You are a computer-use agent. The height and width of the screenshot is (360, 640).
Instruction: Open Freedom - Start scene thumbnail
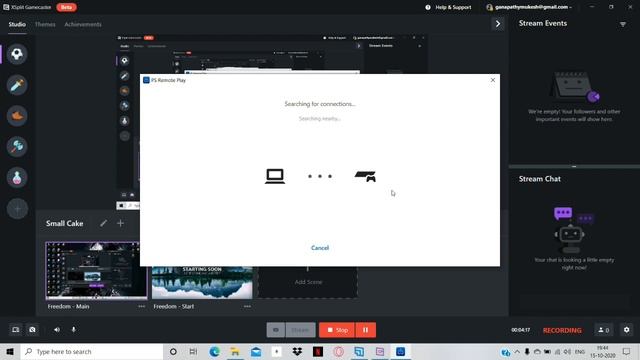point(202,282)
